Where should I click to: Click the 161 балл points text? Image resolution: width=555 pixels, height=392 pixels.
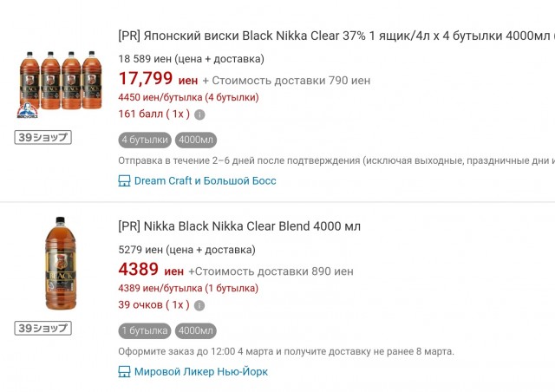click(153, 114)
